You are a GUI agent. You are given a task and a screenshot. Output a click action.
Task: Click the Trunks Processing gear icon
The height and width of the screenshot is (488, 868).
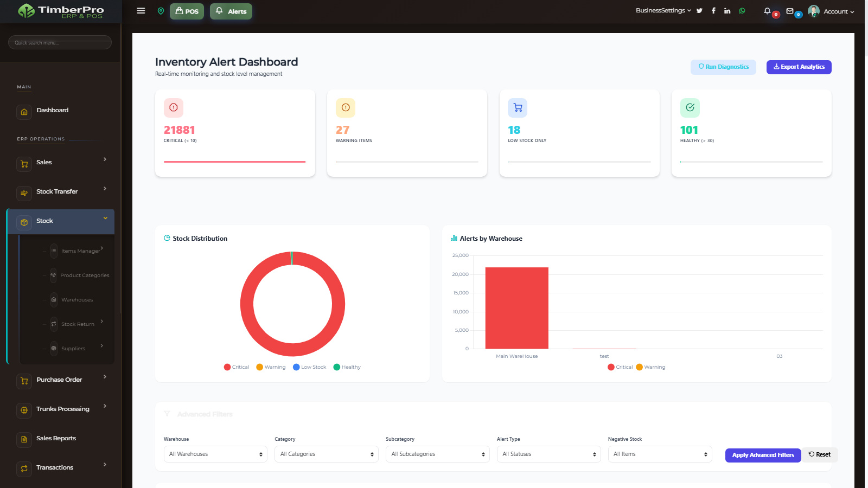pyautogui.click(x=24, y=410)
